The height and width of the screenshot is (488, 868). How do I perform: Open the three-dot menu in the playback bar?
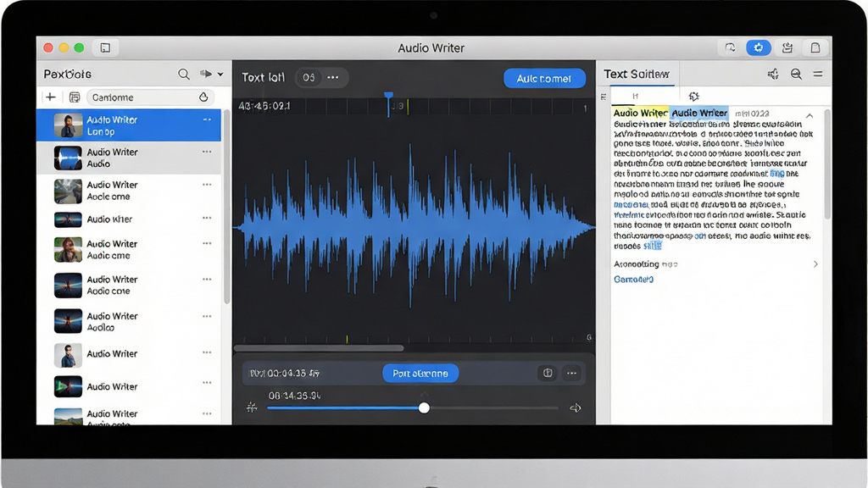(x=572, y=374)
